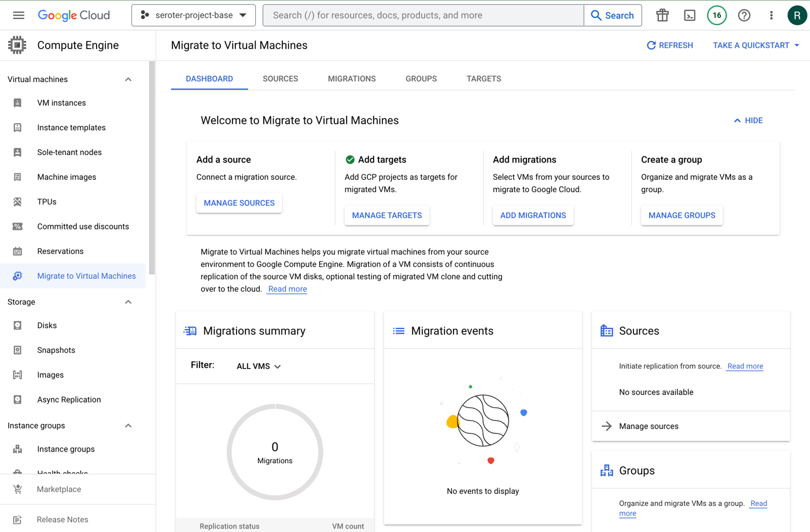
Task: Click the Compute Engine chip icon
Action: point(17,45)
